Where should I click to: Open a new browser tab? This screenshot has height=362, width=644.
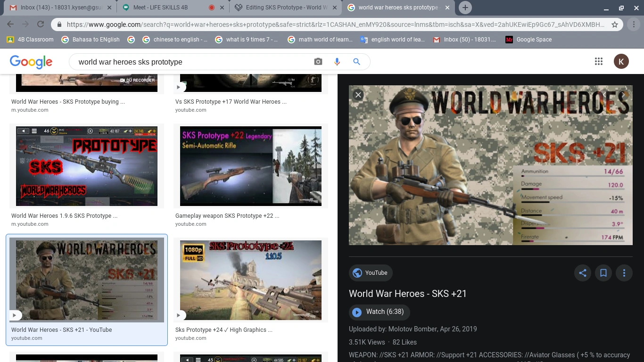465,8
